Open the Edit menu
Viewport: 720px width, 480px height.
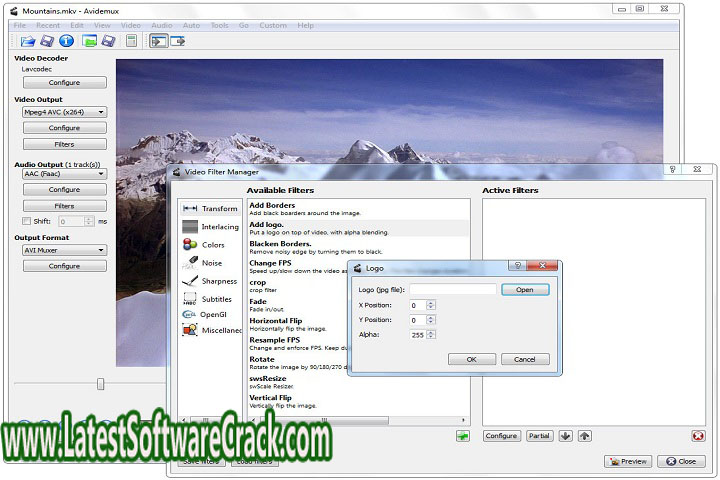click(x=77, y=25)
